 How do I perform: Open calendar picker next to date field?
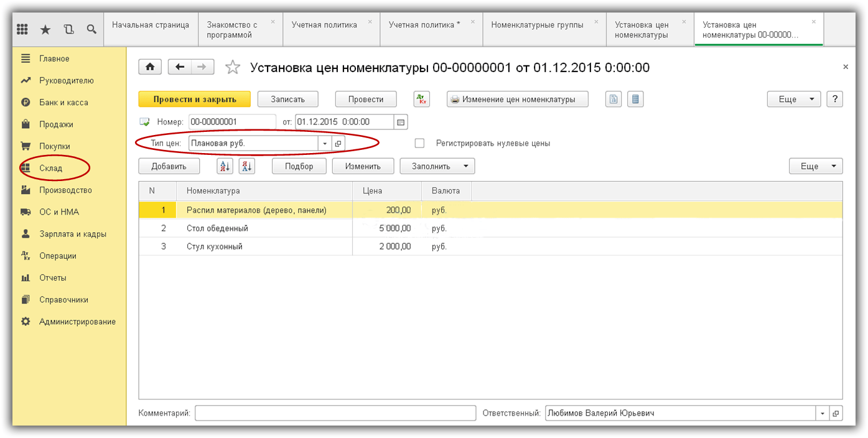coord(401,122)
